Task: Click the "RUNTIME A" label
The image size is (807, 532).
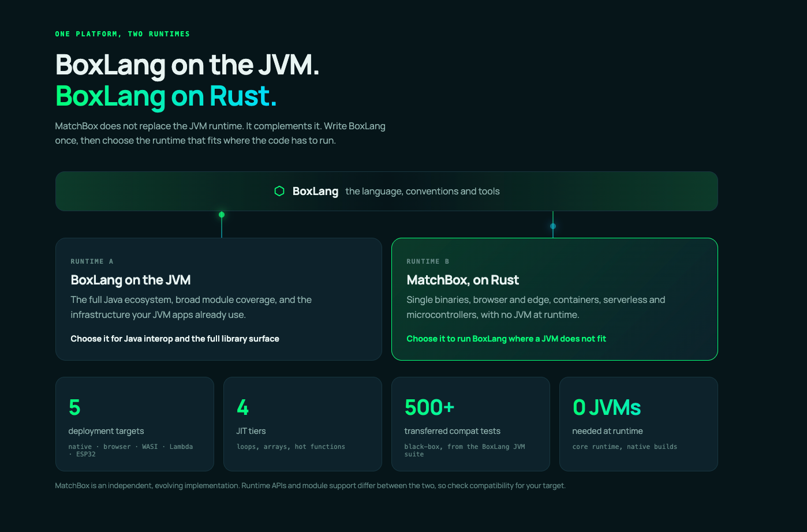Action: coord(92,261)
